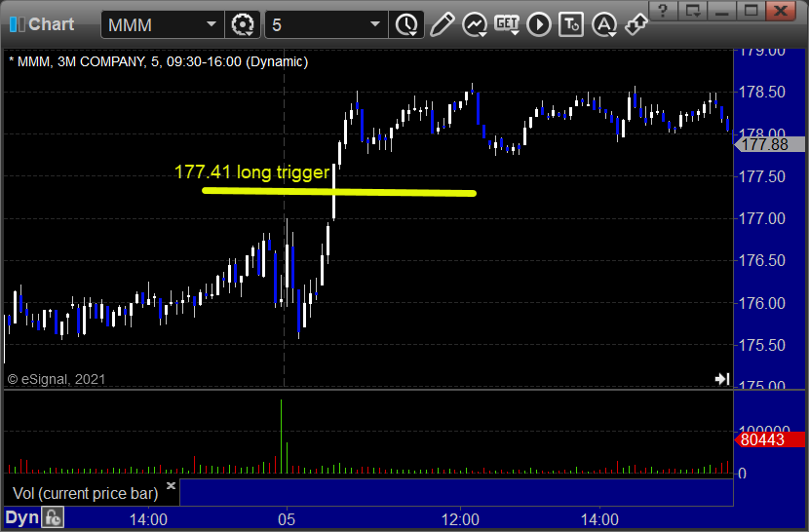Click the 177.00 price axis label
The height and width of the screenshot is (532, 809).
[x=762, y=219]
